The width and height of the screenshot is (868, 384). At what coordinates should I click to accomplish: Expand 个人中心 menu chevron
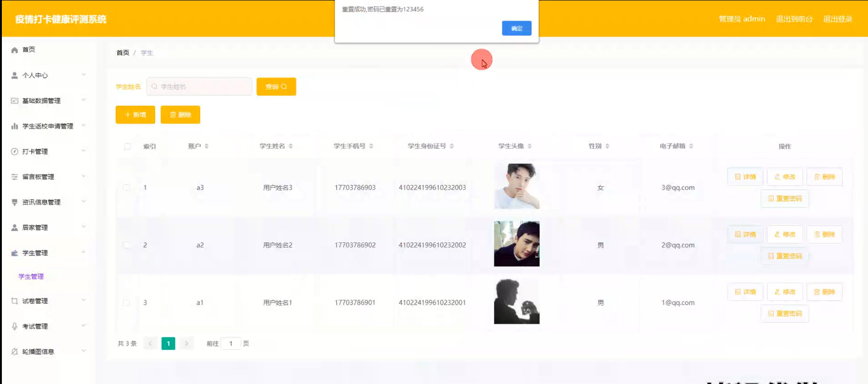pyautogui.click(x=83, y=75)
